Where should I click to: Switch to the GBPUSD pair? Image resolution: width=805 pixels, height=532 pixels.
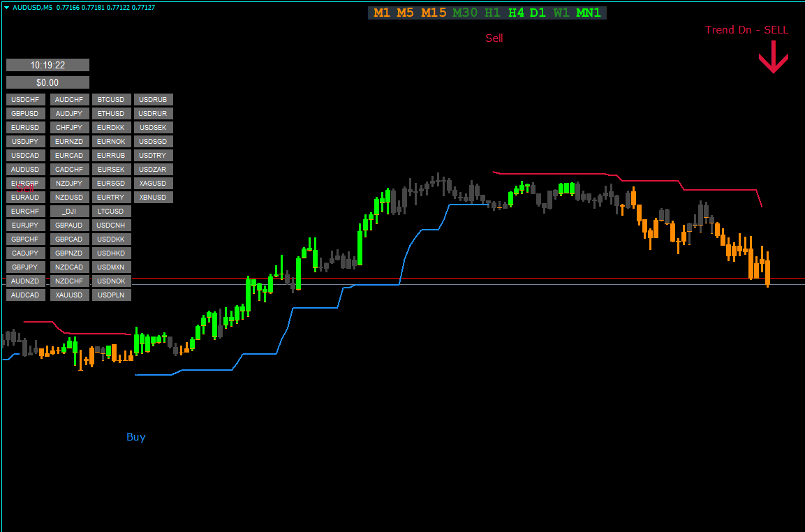(x=26, y=114)
